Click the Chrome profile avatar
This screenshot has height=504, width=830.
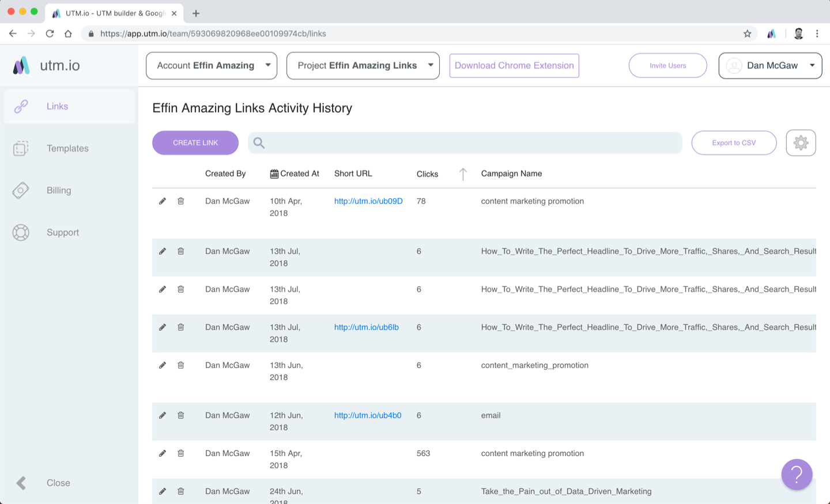pyautogui.click(x=798, y=33)
